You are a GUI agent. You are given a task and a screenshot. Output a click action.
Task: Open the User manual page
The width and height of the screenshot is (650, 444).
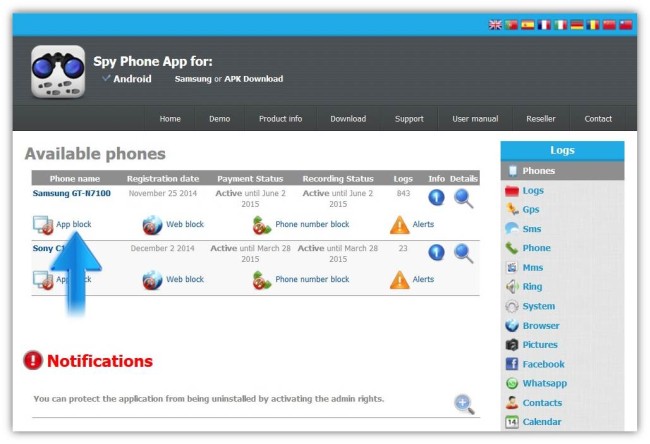pyautogui.click(x=475, y=119)
